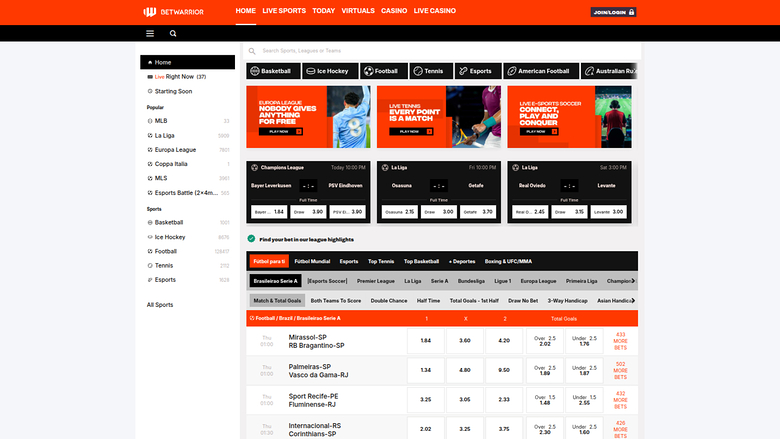This screenshot has width=780, height=439.
Task: Bet on Osasuna win at 2.15
Action: coord(399,212)
